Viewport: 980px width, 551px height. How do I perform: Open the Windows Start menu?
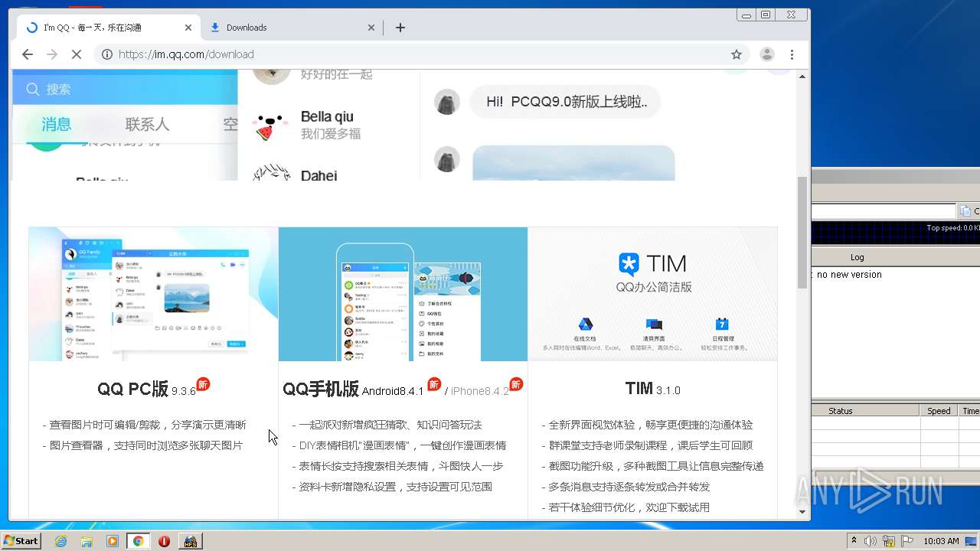[21, 541]
